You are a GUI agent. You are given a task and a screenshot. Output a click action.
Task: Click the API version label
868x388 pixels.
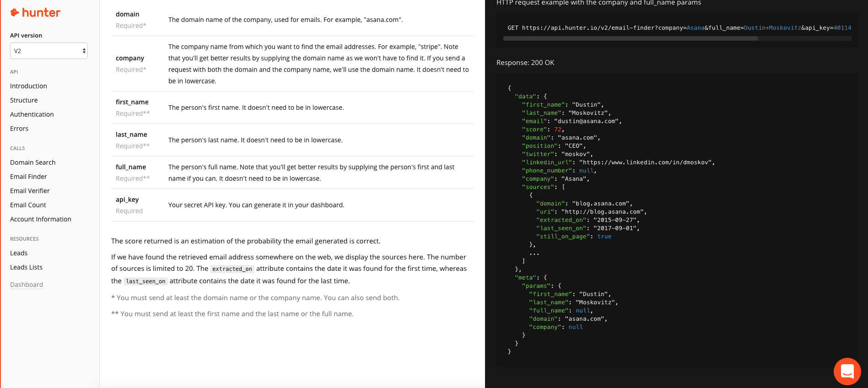point(26,35)
